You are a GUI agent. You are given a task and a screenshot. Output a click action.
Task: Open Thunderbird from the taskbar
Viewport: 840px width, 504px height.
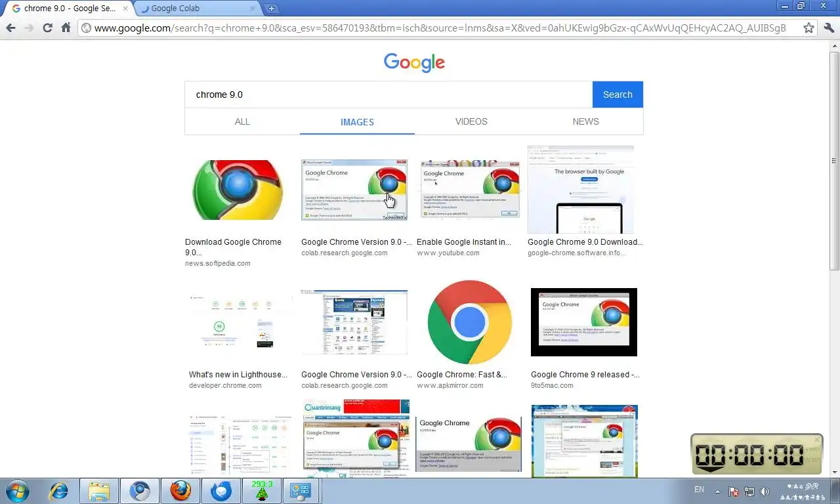pyautogui.click(x=221, y=490)
